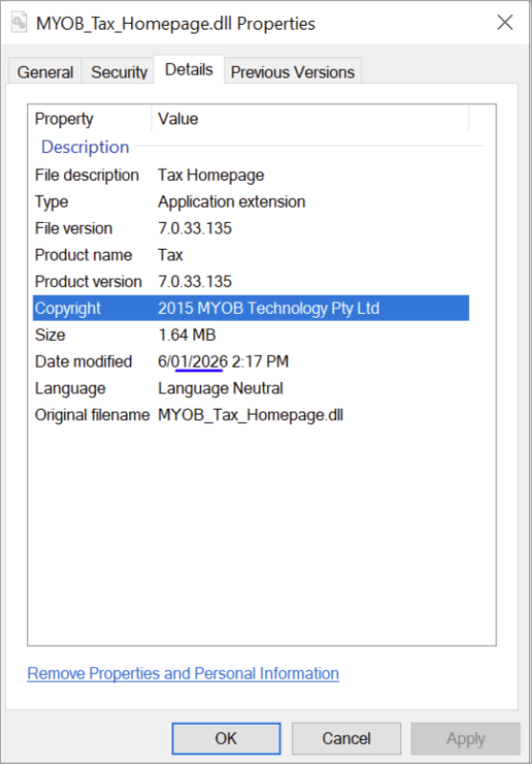Click the Cancel button

[x=346, y=738]
